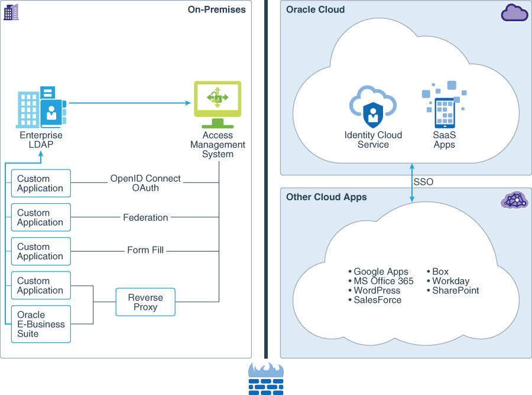Image resolution: width=532 pixels, height=395 pixels.
Task: Expand the Oracle Cloud panel
Action: (x=406, y=89)
